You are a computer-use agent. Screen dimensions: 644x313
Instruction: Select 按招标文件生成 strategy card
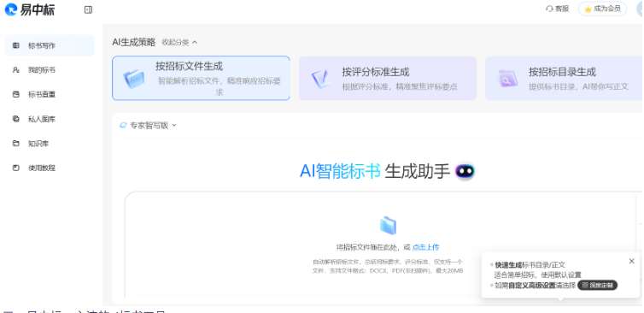click(201, 78)
